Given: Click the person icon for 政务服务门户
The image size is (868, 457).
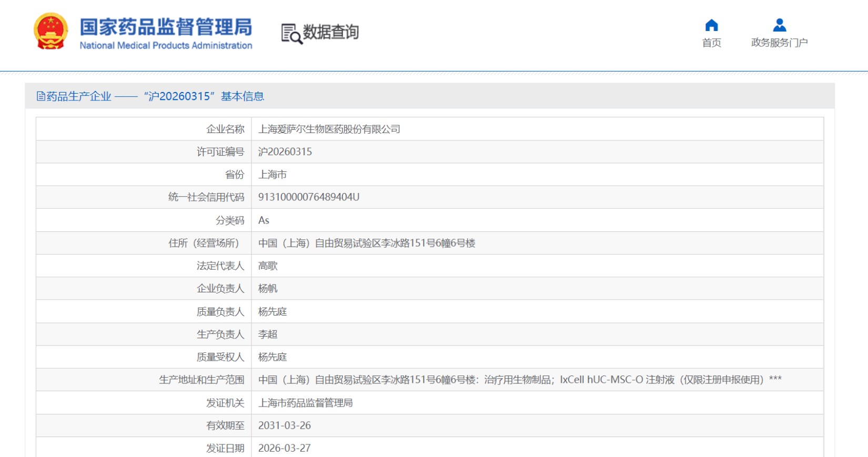Looking at the screenshot, I should pos(779,25).
